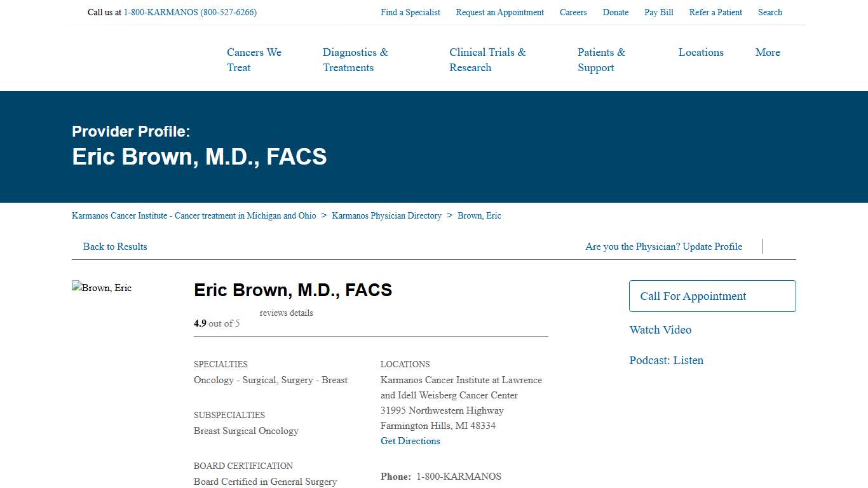The width and height of the screenshot is (868, 488).
Task: Click Refer a Patient
Action: [715, 12]
